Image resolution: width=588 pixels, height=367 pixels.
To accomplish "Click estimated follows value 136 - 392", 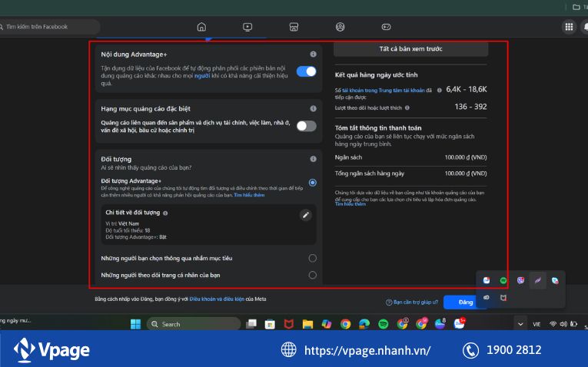I will [x=470, y=107].
